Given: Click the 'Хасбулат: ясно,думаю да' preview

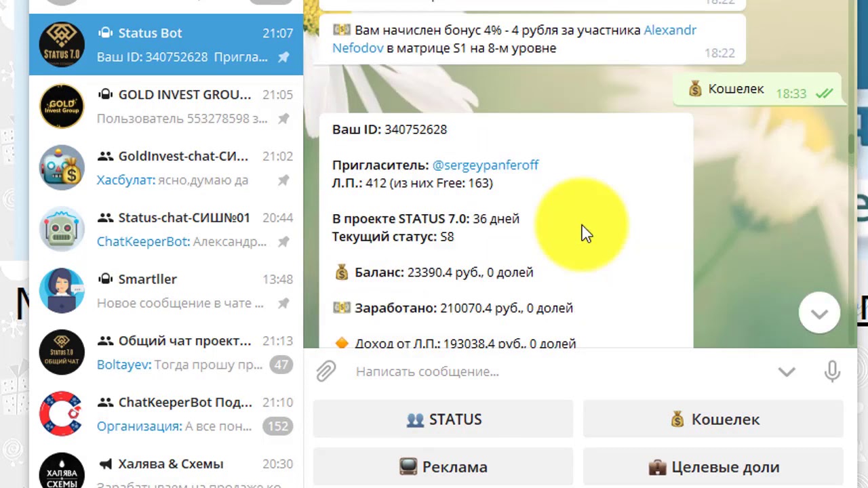Looking at the screenshot, I should point(172,180).
